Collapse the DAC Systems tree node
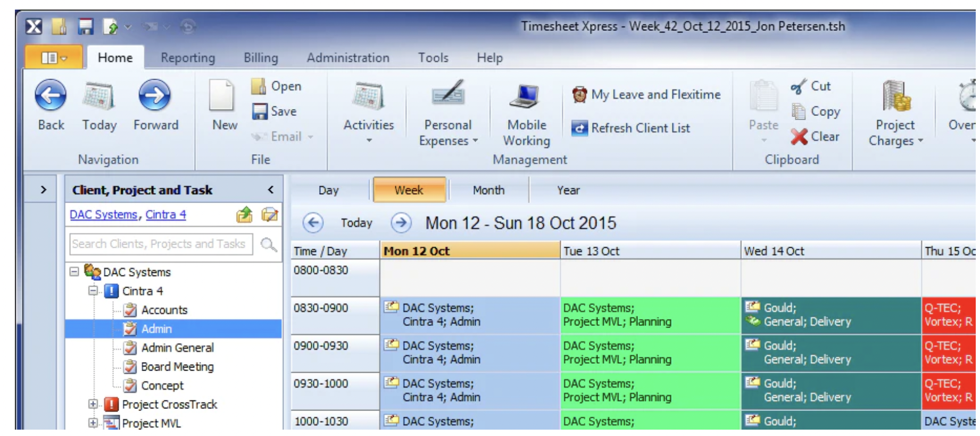The image size is (980, 436). [74, 272]
